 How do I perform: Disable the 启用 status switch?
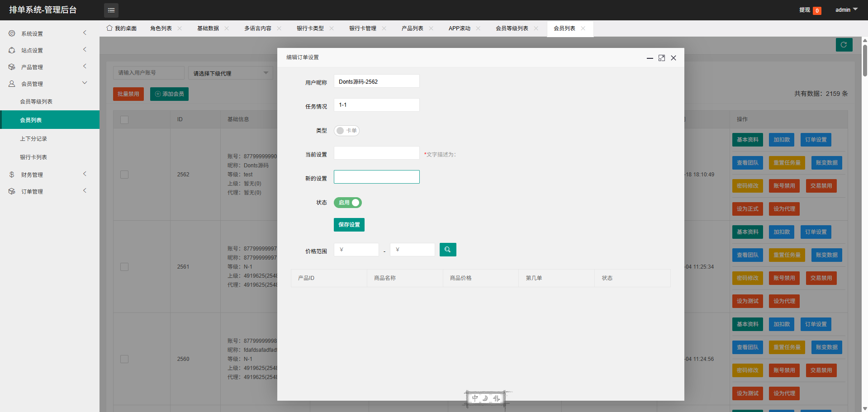(x=348, y=203)
